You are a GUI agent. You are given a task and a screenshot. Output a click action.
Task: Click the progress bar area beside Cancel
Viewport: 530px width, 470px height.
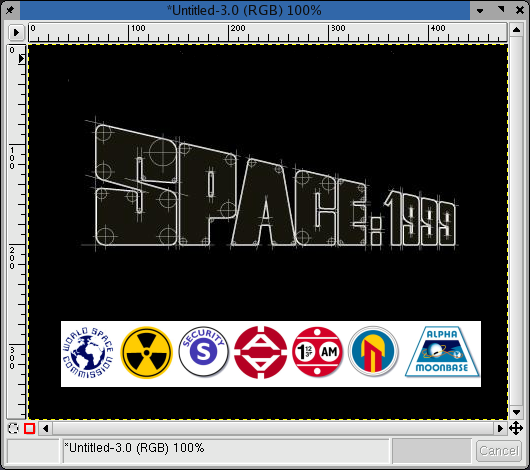coord(432,451)
